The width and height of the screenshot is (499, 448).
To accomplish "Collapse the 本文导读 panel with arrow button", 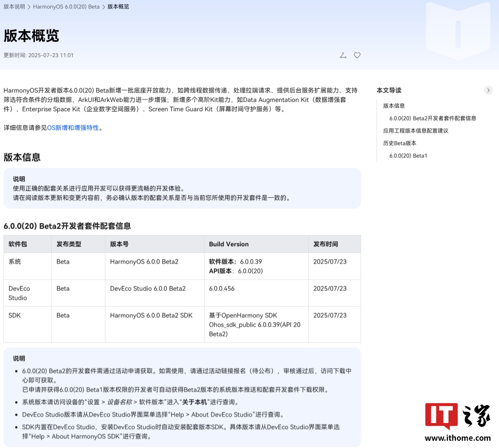I will coord(488,90).
